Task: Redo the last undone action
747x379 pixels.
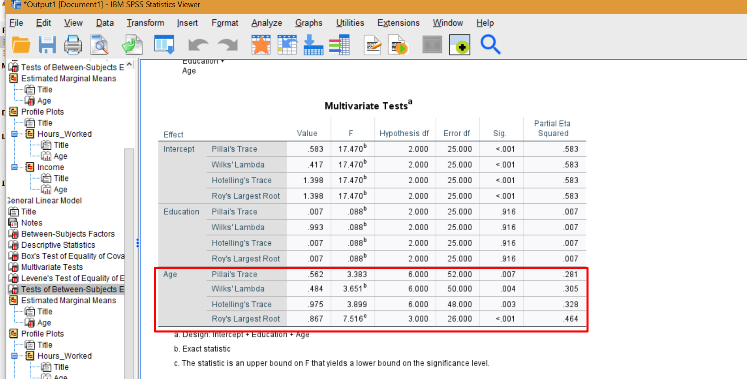Action: pos(228,46)
